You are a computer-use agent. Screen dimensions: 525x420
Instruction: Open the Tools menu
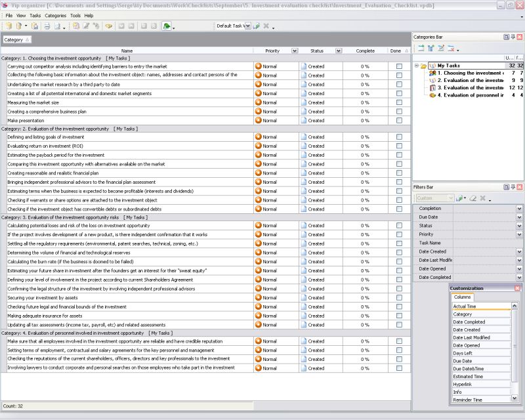click(75, 15)
